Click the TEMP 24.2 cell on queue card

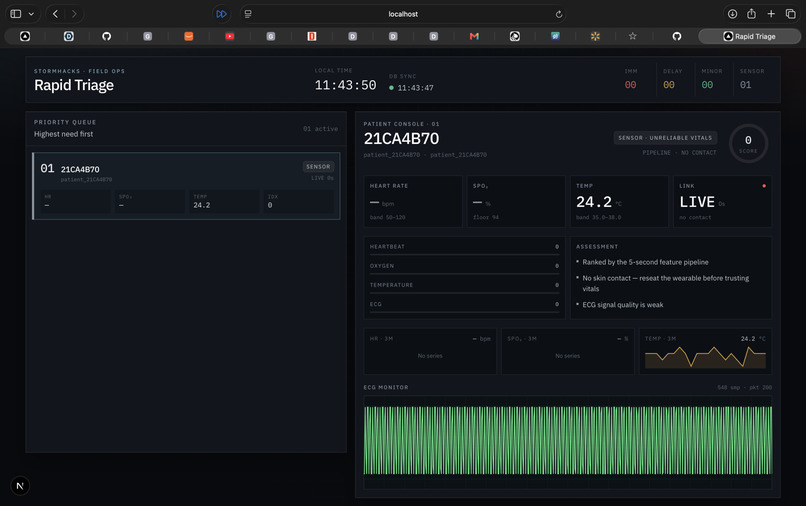(x=223, y=202)
